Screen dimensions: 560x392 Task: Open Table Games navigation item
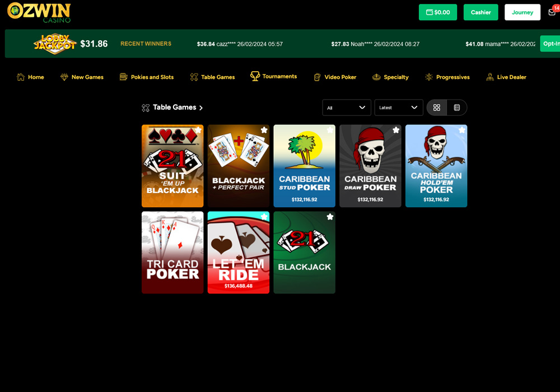coord(212,77)
